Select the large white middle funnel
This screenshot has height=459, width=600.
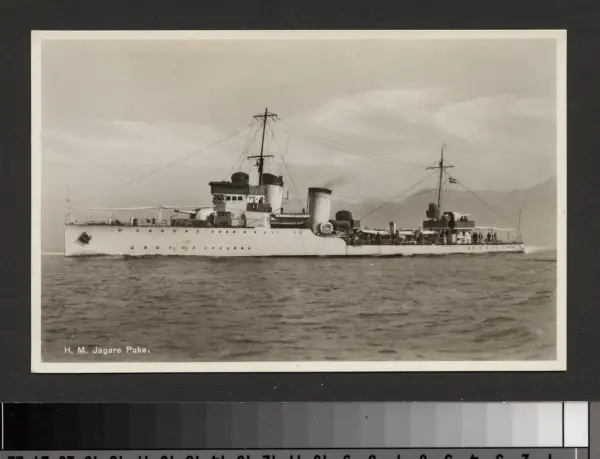click(319, 208)
